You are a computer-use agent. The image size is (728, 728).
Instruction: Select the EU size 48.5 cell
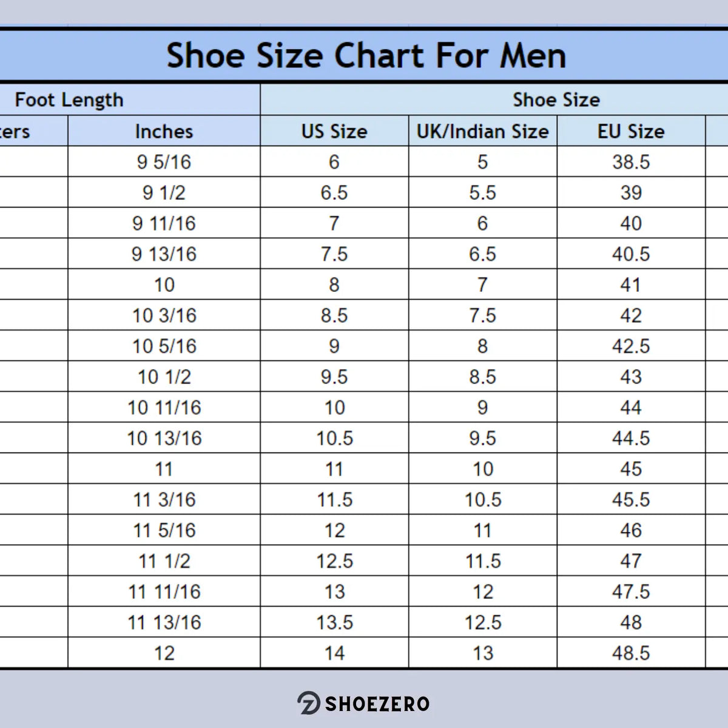(x=631, y=653)
